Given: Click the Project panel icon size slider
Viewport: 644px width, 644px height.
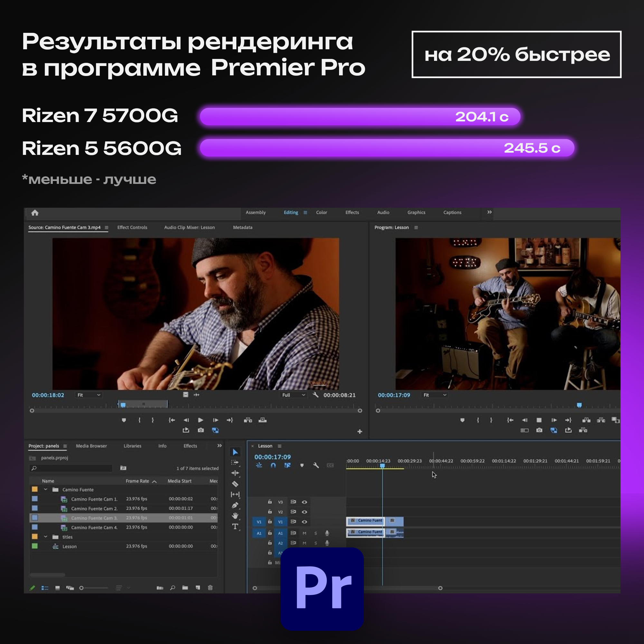Looking at the screenshot, I should pyautogui.click(x=82, y=588).
